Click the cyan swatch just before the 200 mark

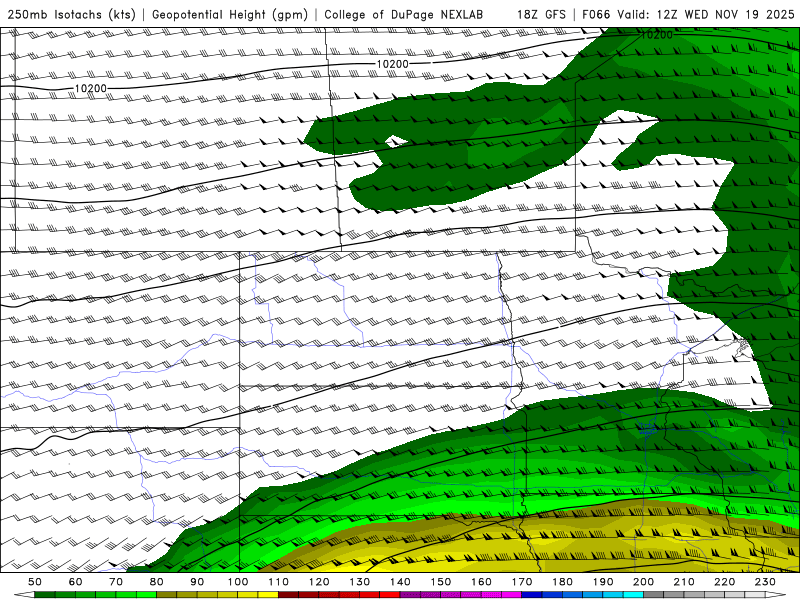coord(633,595)
